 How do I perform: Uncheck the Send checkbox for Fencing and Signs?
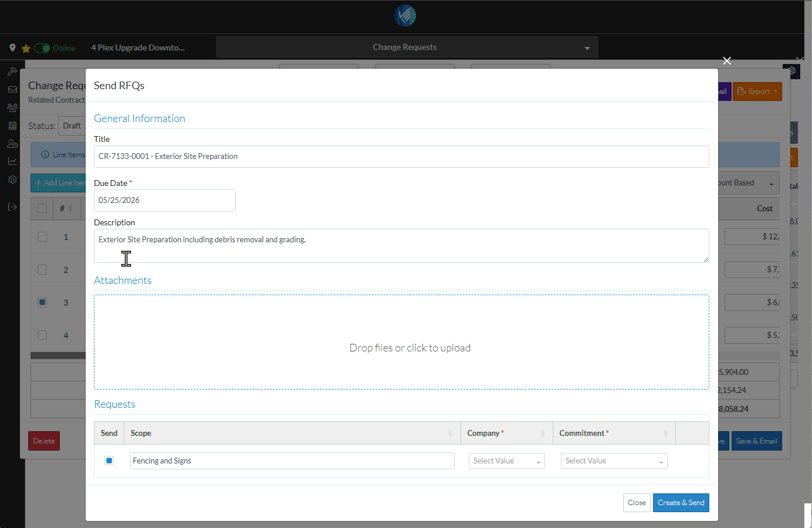coord(109,461)
